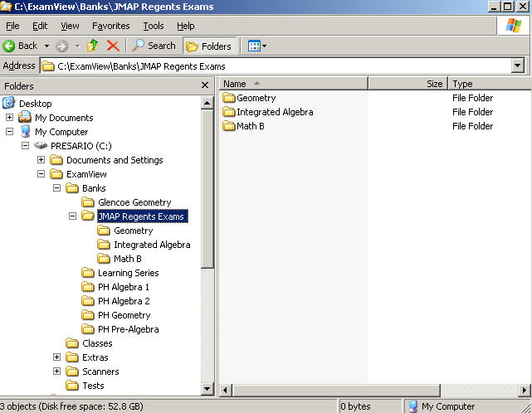Collapse My Computer tree node
This screenshot has height=413, width=532.
[x=9, y=132]
